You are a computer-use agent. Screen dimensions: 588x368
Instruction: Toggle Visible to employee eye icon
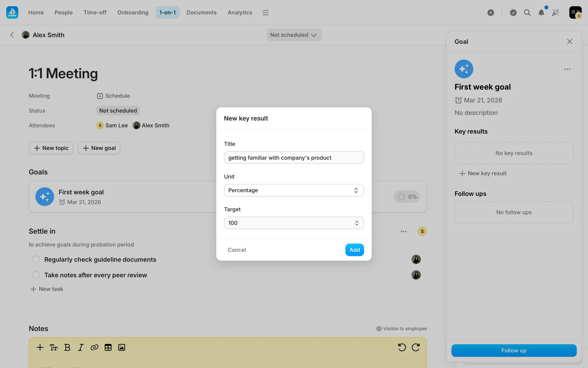(x=379, y=329)
